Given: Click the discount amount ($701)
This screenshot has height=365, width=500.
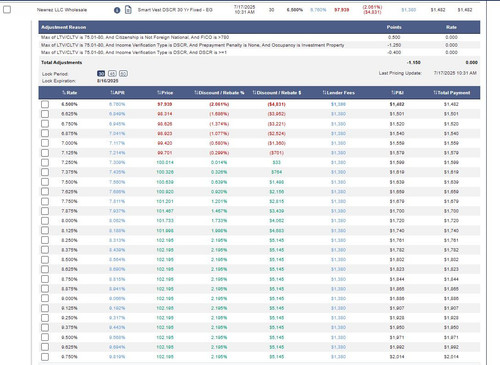Looking at the screenshot, I should click(x=277, y=153).
